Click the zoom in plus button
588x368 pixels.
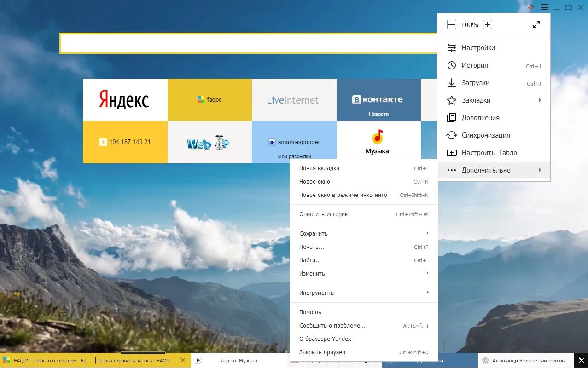pos(488,24)
